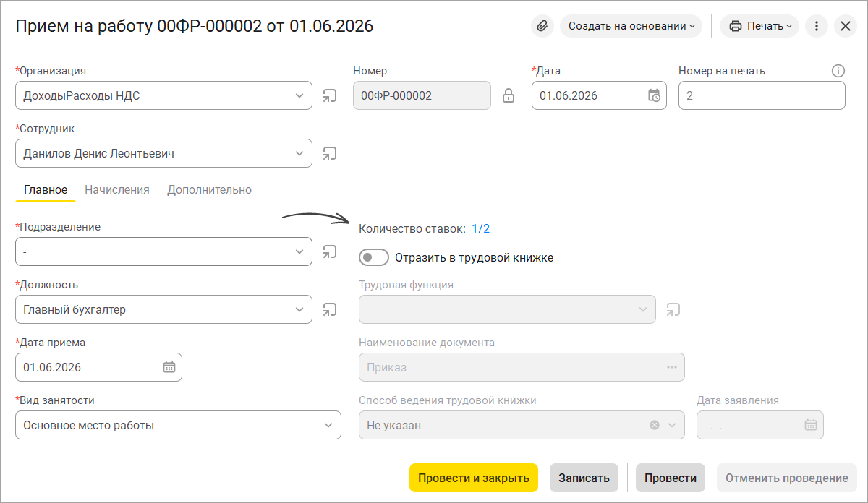Click the Трудовая функция open icon

pyautogui.click(x=673, y=309)
